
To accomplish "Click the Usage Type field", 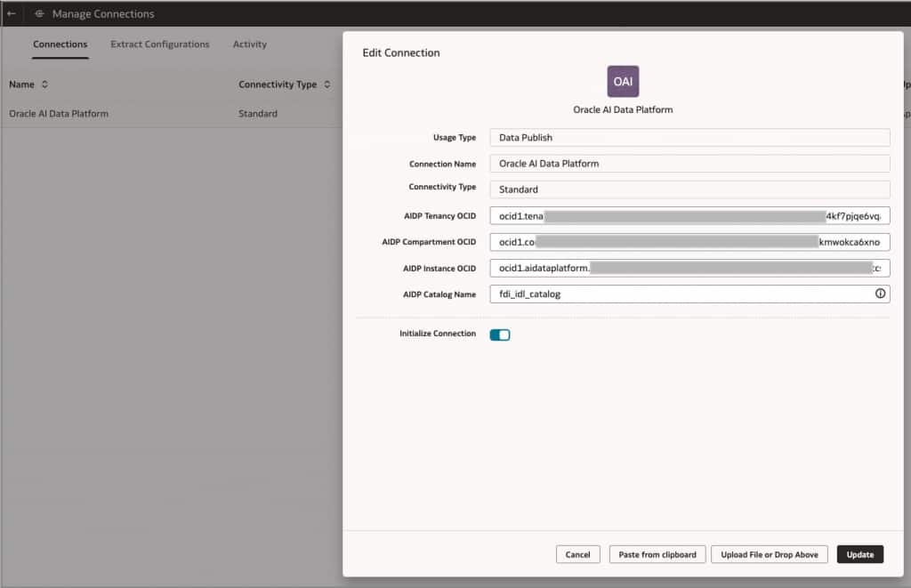I will click(689, 138).
